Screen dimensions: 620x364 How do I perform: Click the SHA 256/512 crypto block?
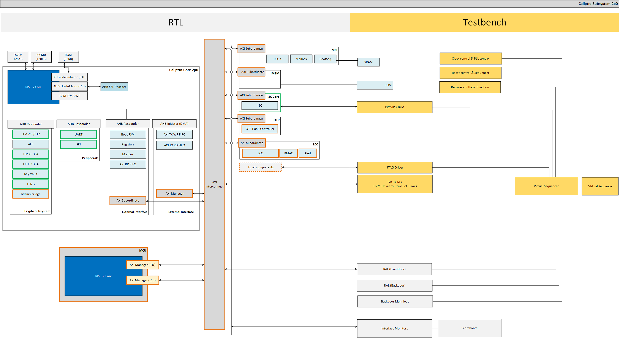[x=30, y=134]
